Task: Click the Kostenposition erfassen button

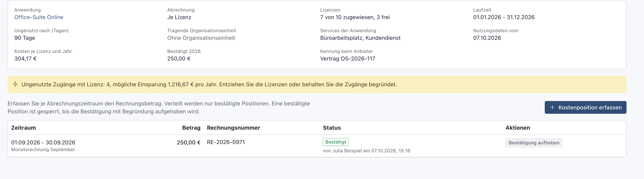Action: point(585,107)
